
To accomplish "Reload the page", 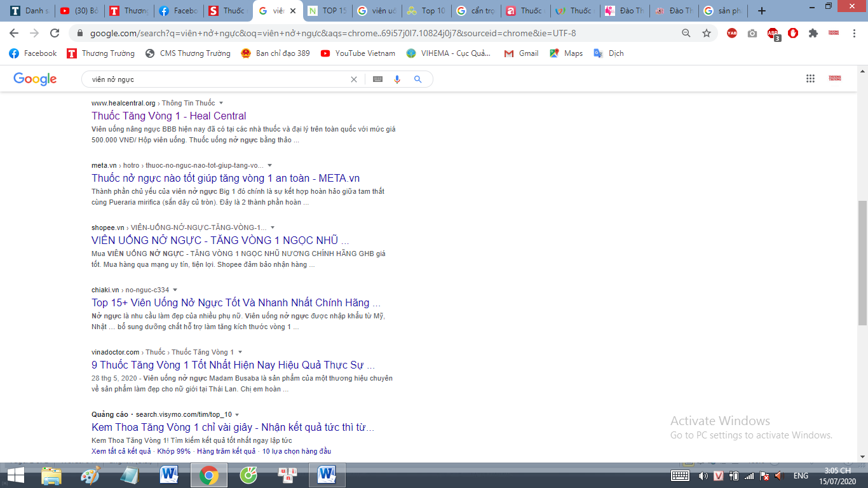I will coord(55,33).
